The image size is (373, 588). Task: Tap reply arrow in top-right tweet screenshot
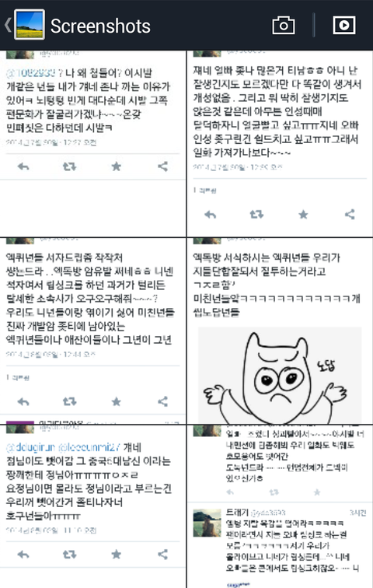coord(210,214)
